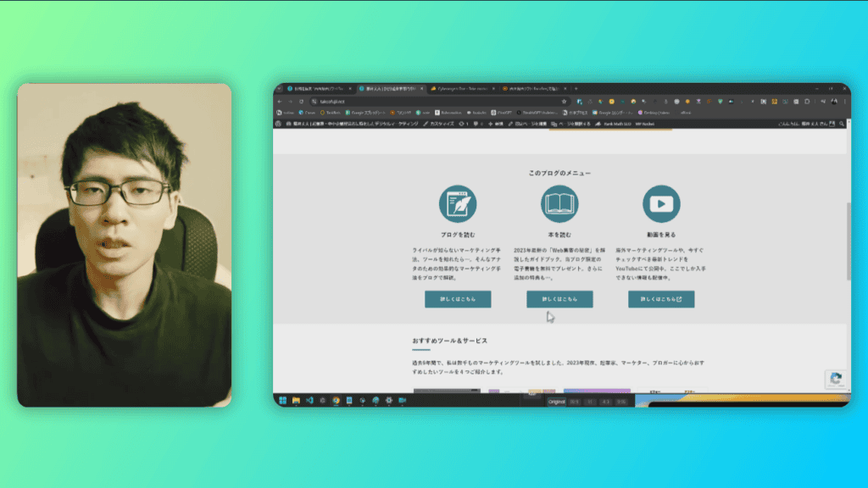Open Rank Math SEO in admin bar

(x=614, y=124)
